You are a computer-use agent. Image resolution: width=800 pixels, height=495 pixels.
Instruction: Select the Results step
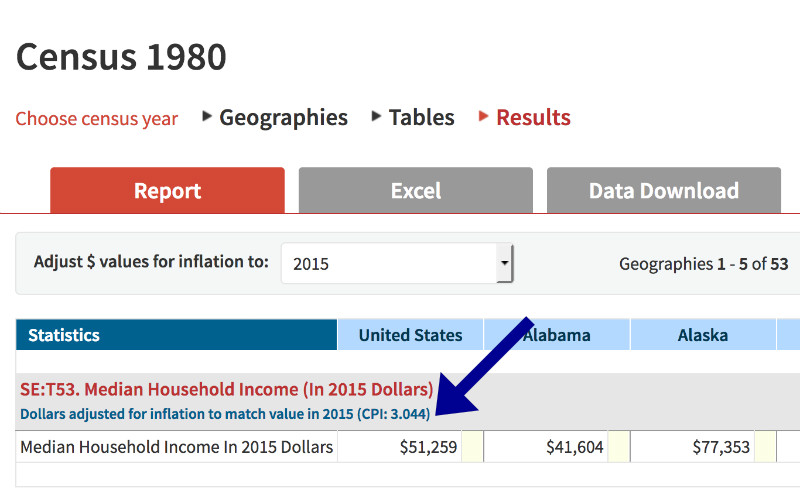(x=533, y=118)
